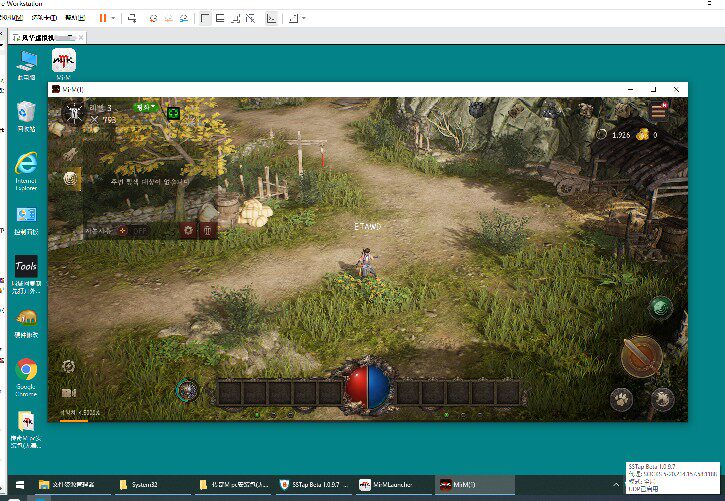This screenshot has width=725, height=501.
Task: Open the hamburger main menu in game
Action: (659, 111)
